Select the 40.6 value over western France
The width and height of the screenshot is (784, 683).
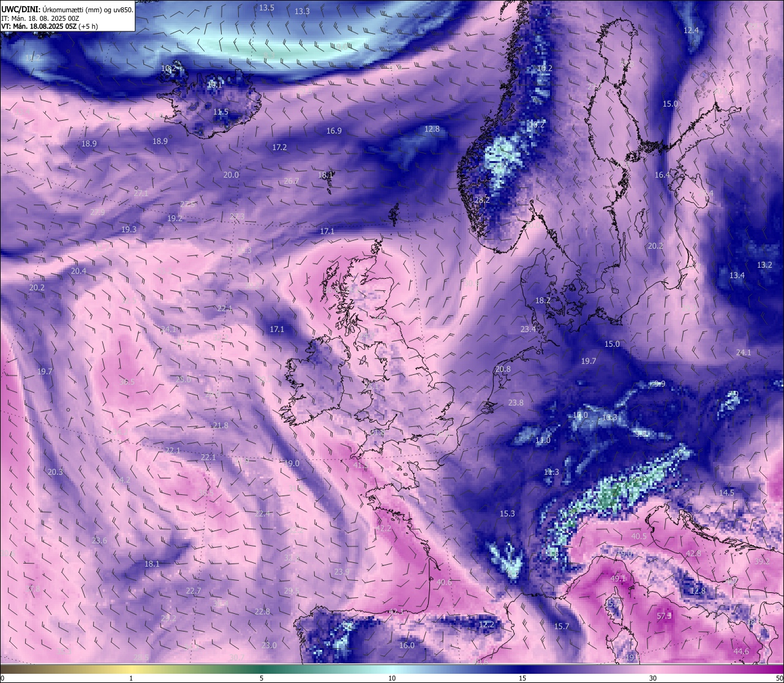pos(444,582)
